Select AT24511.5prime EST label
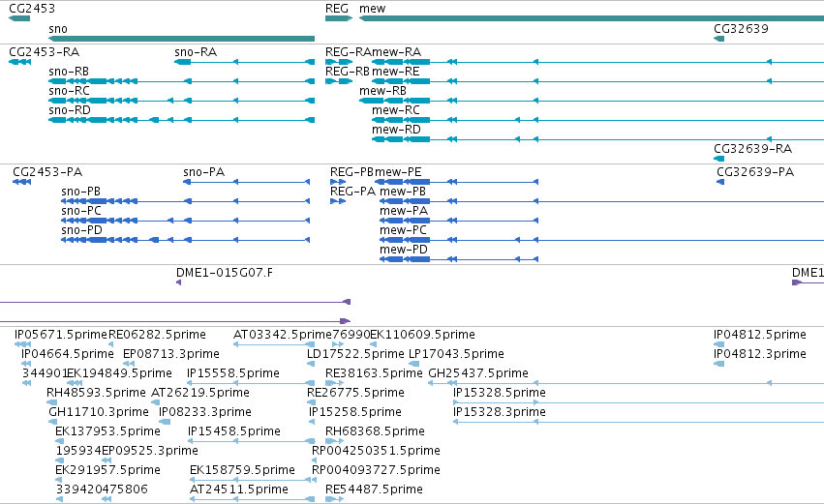This screenshot has height=504, width=824. click(x=239, y=490)
